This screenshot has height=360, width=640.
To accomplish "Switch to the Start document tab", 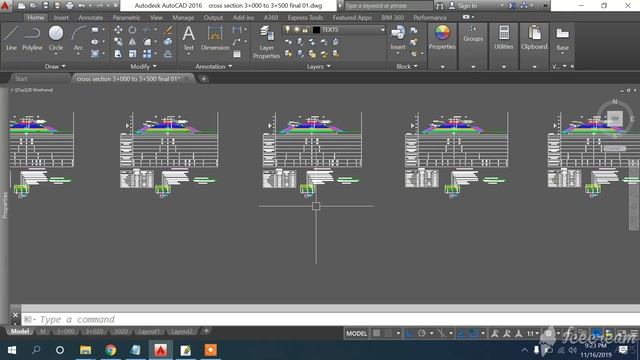I will [21, 78].
